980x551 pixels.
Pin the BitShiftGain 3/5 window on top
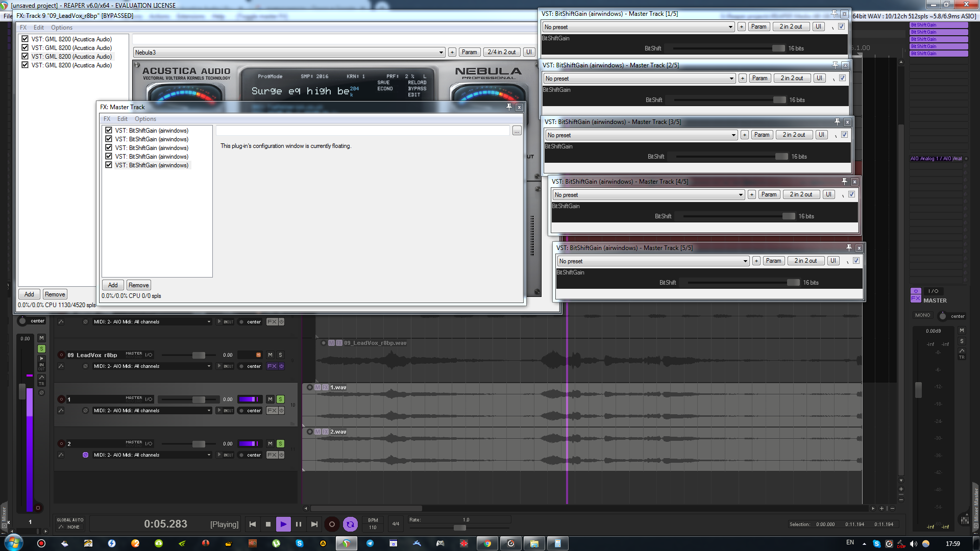[837, 122]
